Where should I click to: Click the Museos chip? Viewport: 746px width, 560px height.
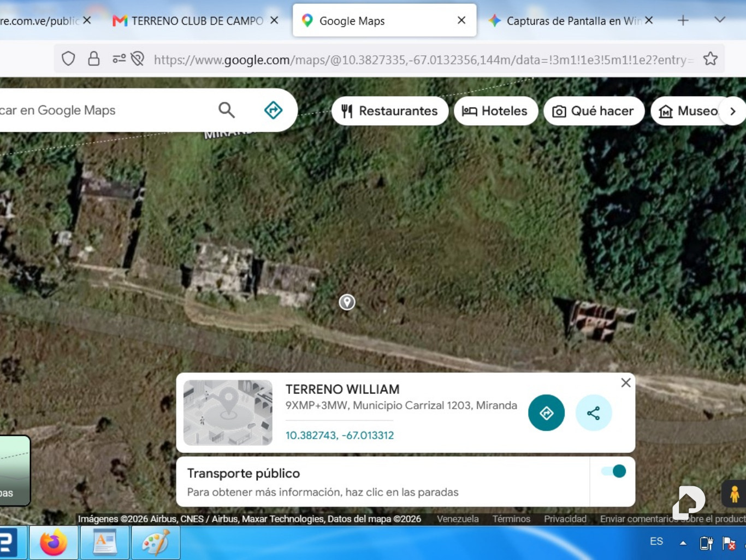[x=689, y=111]
